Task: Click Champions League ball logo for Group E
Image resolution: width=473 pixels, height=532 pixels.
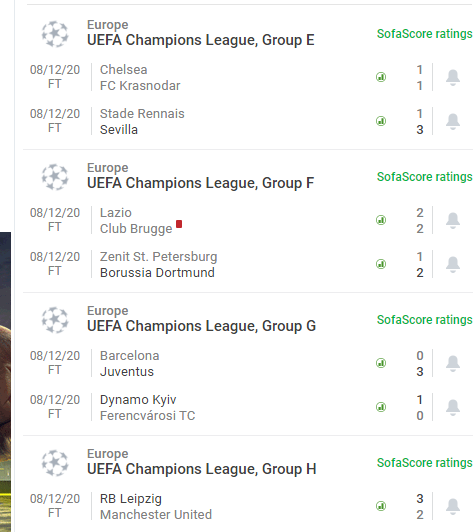Action: 55,34
